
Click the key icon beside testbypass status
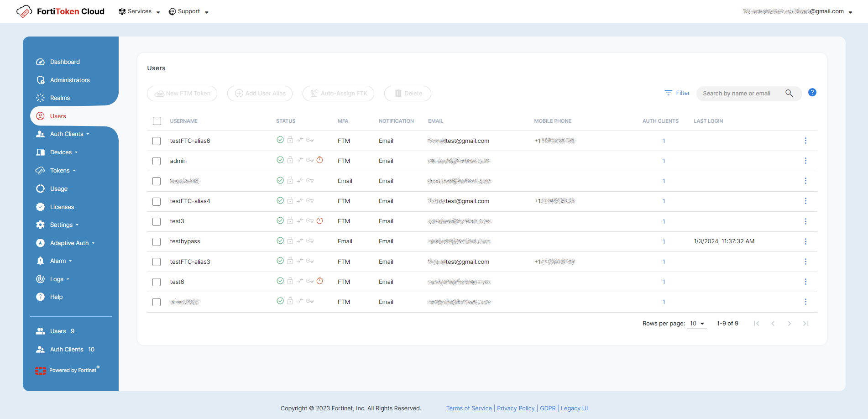[310, 241]
